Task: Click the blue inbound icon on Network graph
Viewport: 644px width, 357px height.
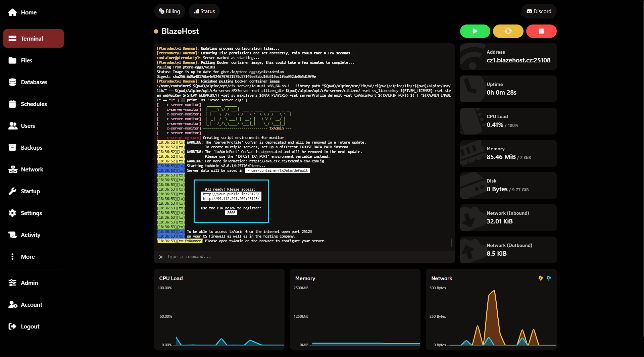Action: pos(549,278)
